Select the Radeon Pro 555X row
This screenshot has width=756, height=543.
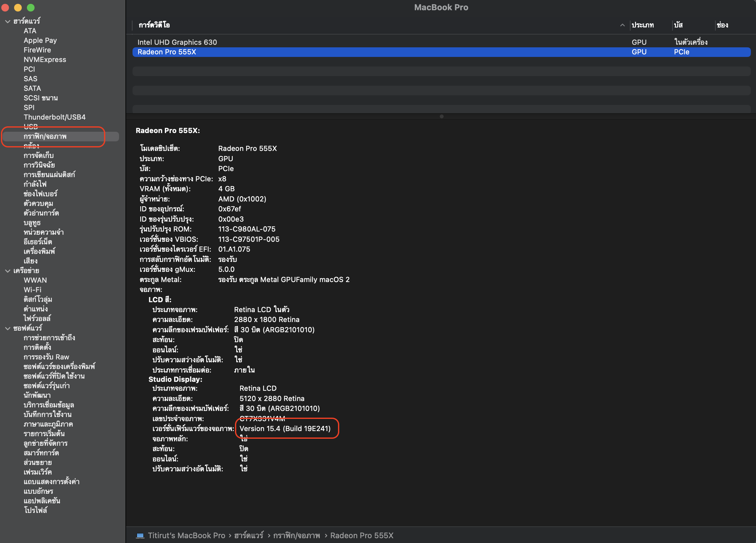click(x=167, y=52)
